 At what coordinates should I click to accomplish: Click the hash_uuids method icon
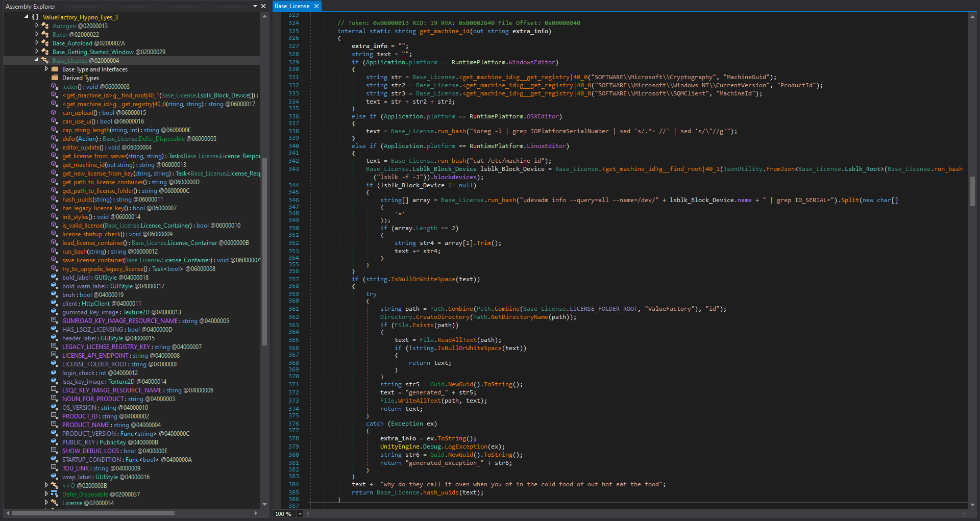pyautogui.click(x=55, y=199)
